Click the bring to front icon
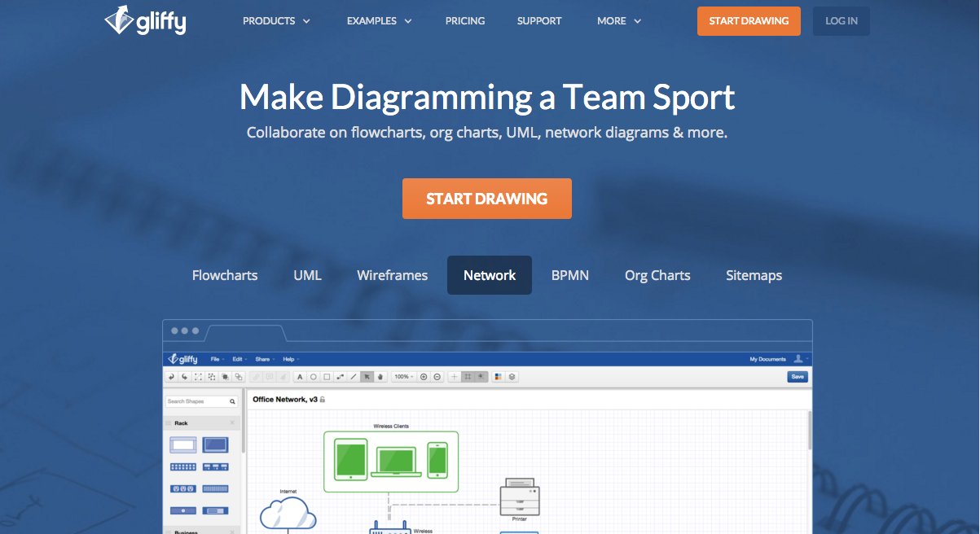The height and width of the screenshot is (534, 980). (225, 377)
